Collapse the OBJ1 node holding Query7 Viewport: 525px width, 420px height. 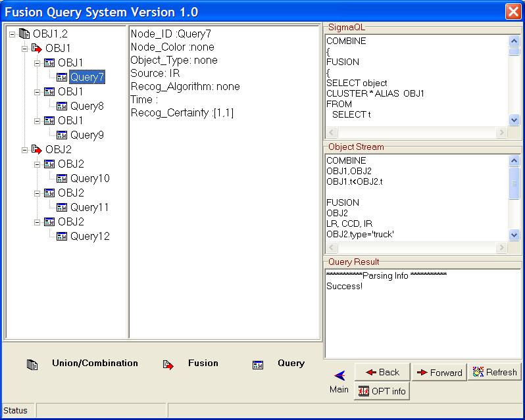tap(37, 63)
